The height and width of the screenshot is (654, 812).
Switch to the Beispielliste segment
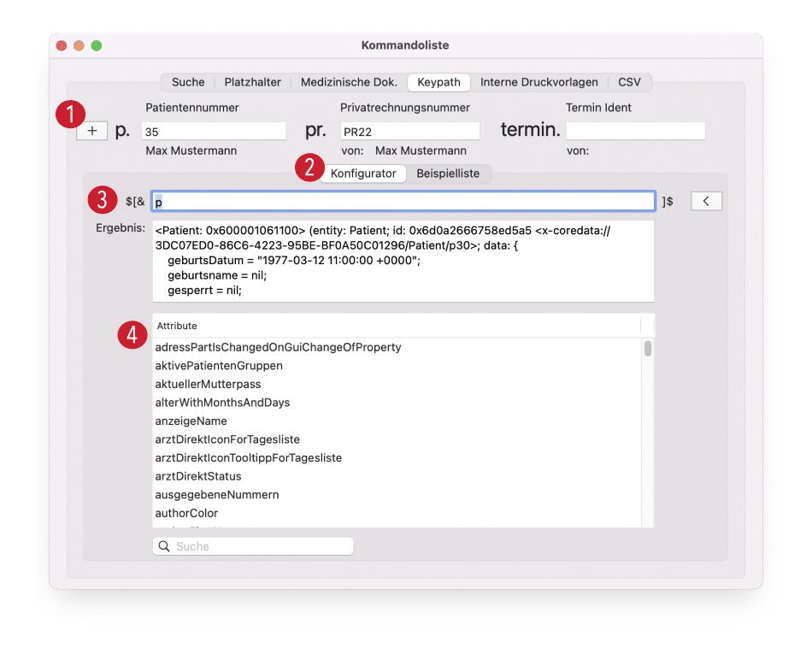pyautogui.click(x=448, y=174)
